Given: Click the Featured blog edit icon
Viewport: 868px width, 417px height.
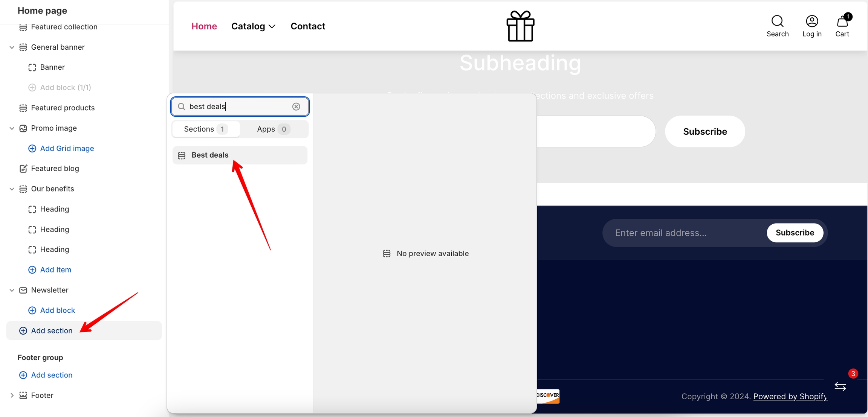Looking at the screenshot, I should pos(23,169).
